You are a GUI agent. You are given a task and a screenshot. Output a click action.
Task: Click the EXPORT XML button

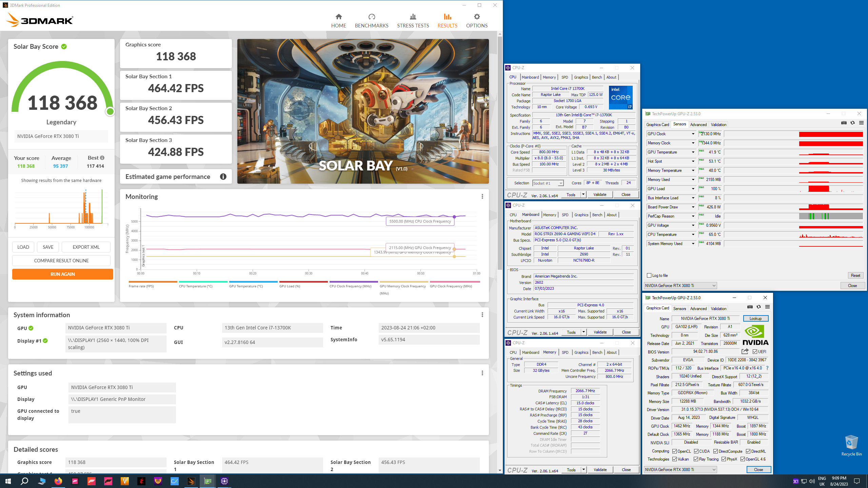point(86,247)
